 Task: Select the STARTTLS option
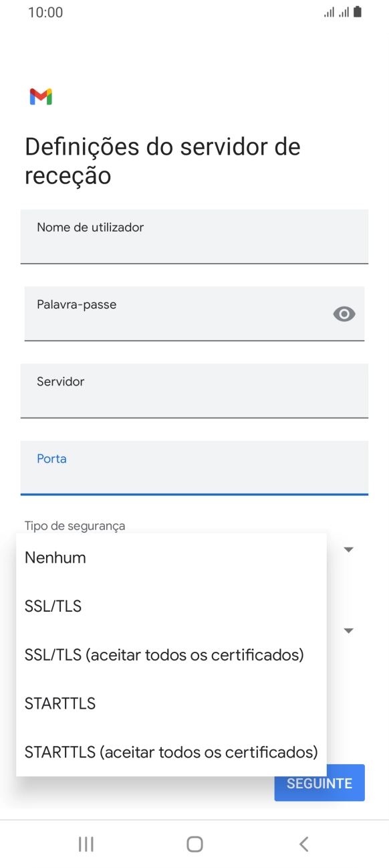59,703
